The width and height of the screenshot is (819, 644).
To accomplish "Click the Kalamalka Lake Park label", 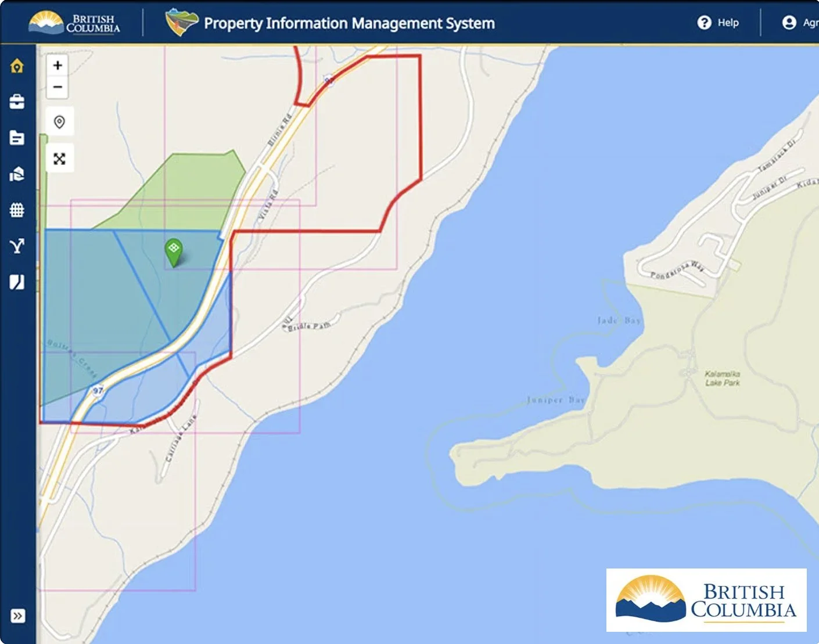I will tap(722, 379).
